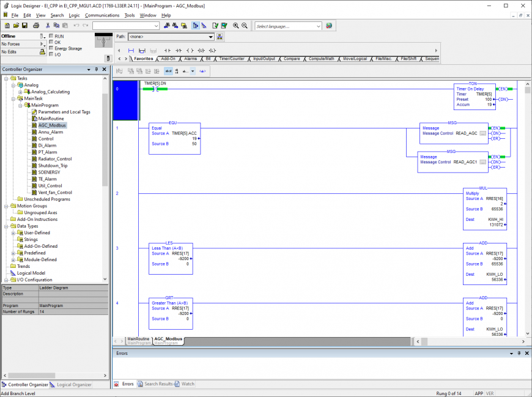This screenshot has width=532, height=397.
Task: Click the ladder editor vertical scrollbar thumb
Action: (527, 90)
